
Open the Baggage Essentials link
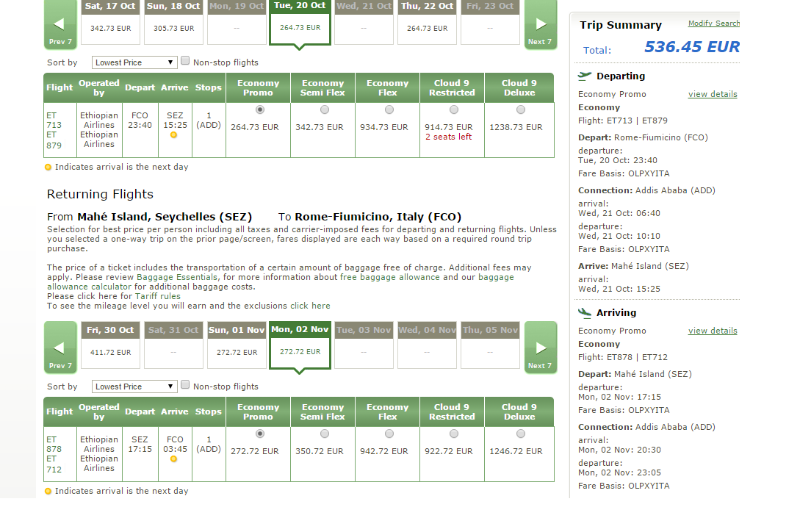(x=176, y=277)
